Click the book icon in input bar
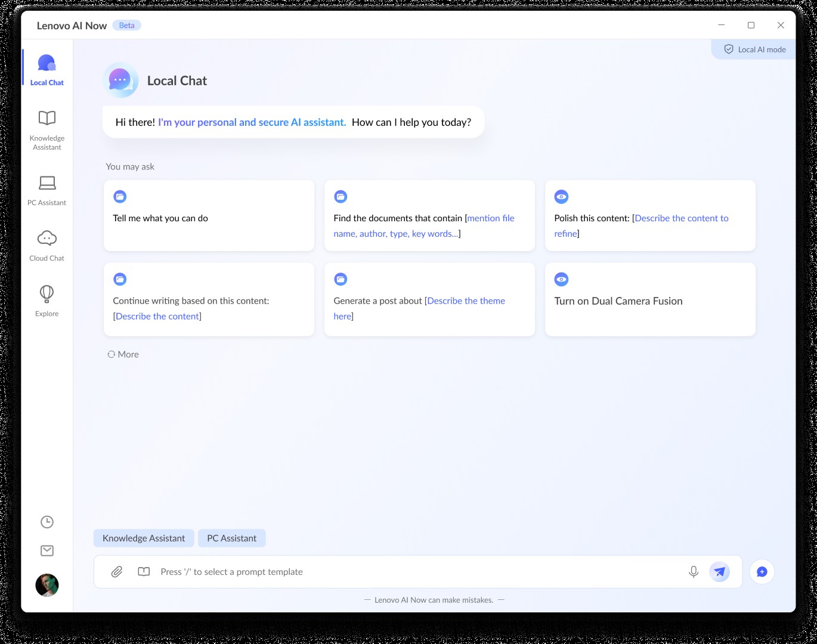Screen dimensions: 817x644 [144, 572]
